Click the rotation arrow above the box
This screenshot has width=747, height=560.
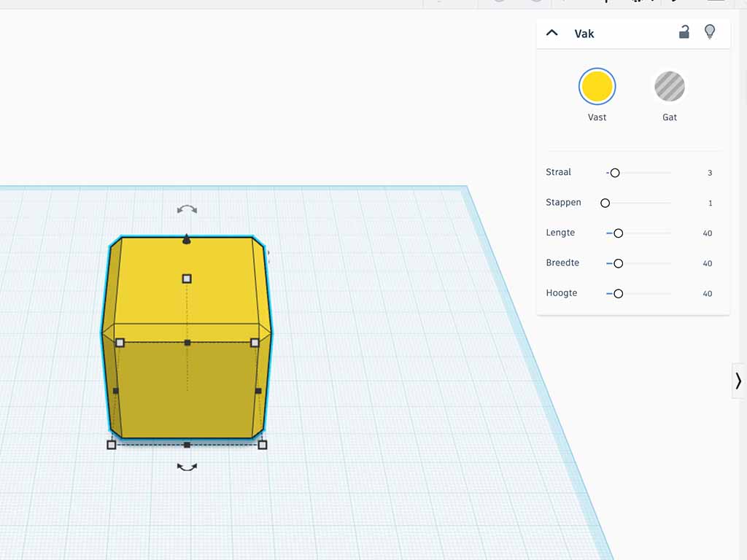click(187, 210)
